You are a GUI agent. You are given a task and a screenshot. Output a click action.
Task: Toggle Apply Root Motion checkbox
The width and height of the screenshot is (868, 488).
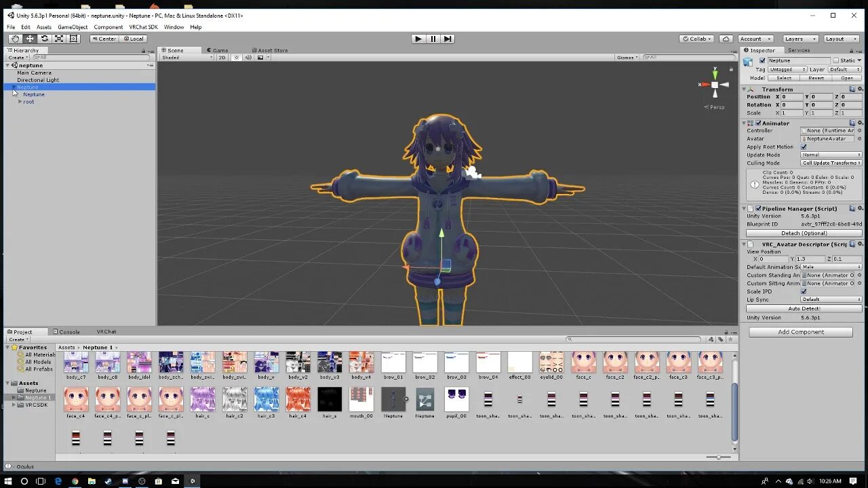click(x=804, y=146)
